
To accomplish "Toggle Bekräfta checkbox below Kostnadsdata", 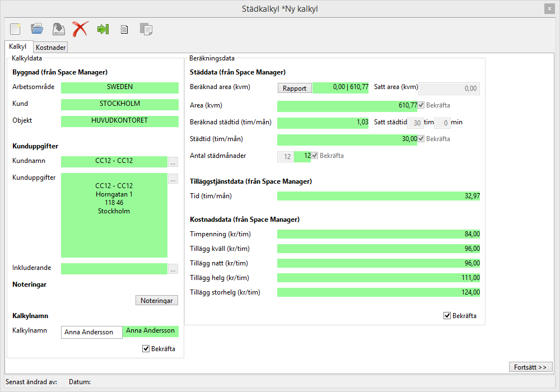I will 447,316.
